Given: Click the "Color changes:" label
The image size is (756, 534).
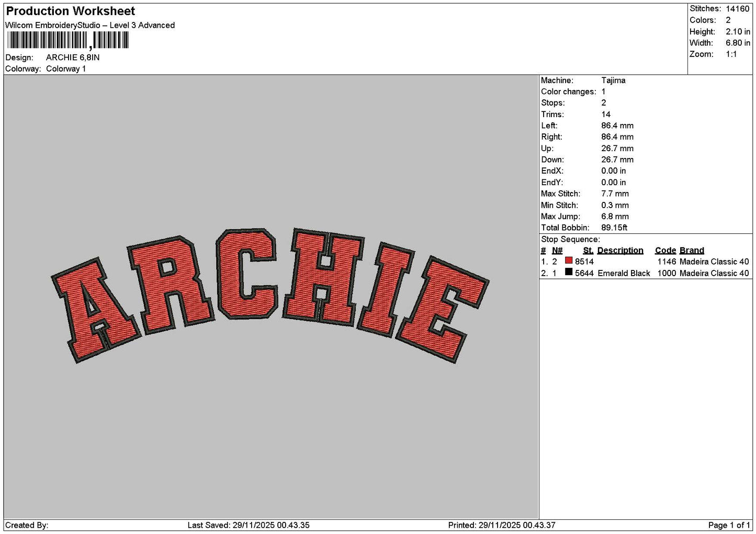Looking at the screenshot, I should point(569,92).
